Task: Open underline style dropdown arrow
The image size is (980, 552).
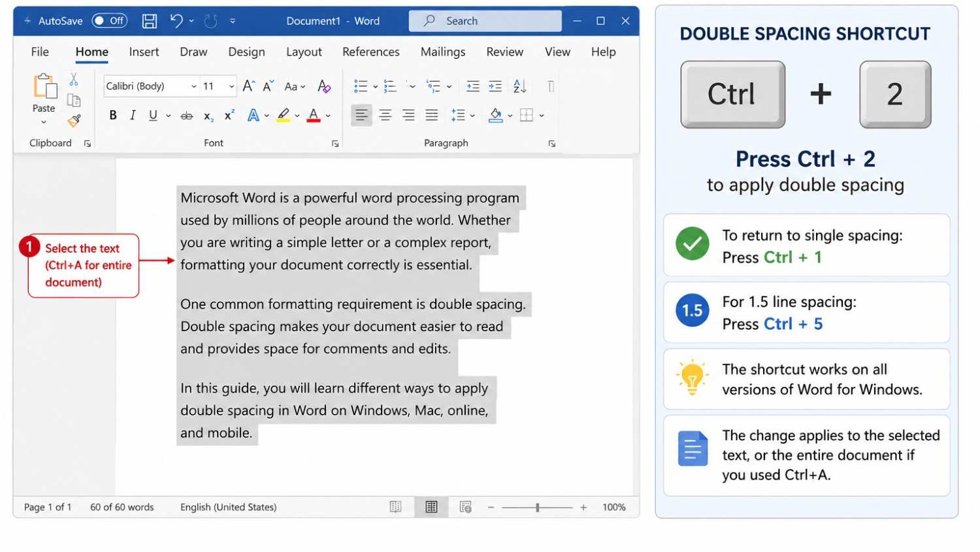Action: pos(168,116)
